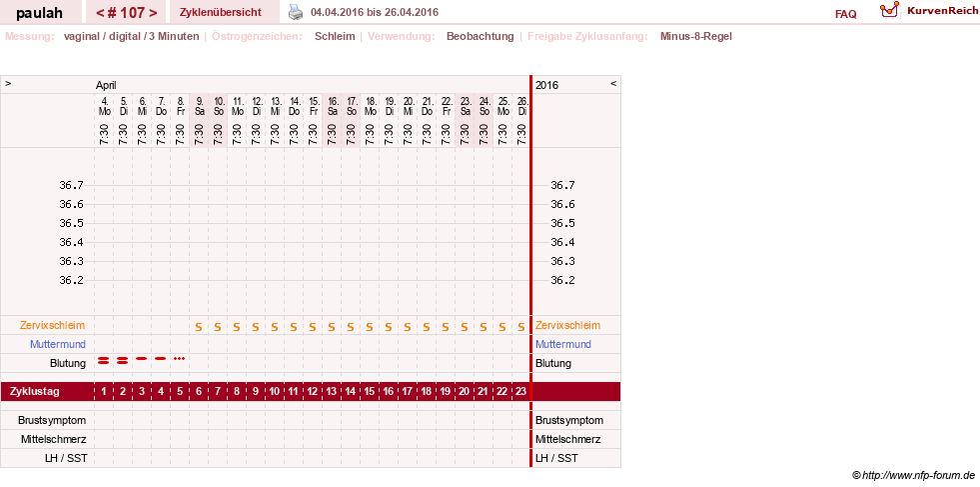Click the S mucus symbol on 22. Fr
This screenshot has width=980, height=487.
[445, 326]
